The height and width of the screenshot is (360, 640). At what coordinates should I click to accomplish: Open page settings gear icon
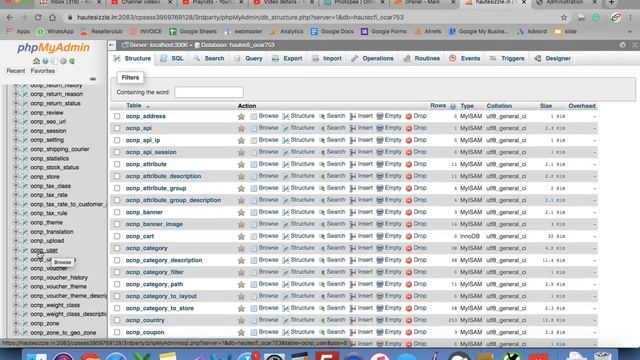click(x=622, y=45)
